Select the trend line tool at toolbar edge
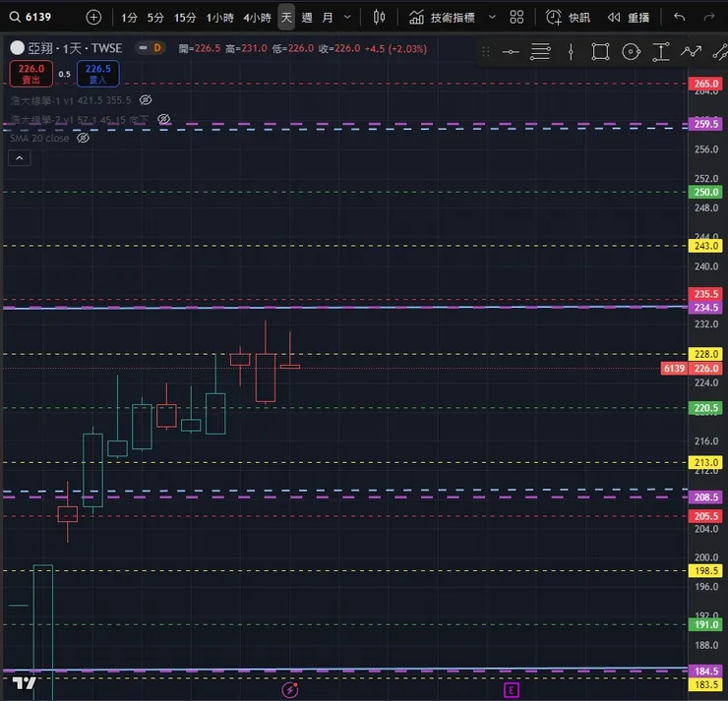Screen dimensions: 728x701 [720, 51]
